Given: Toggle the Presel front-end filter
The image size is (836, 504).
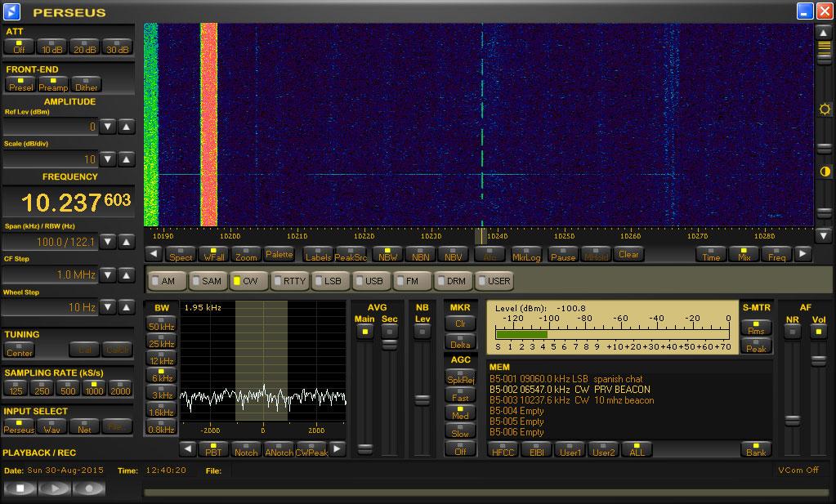Looking at the screenshot, I should point(20,85).
